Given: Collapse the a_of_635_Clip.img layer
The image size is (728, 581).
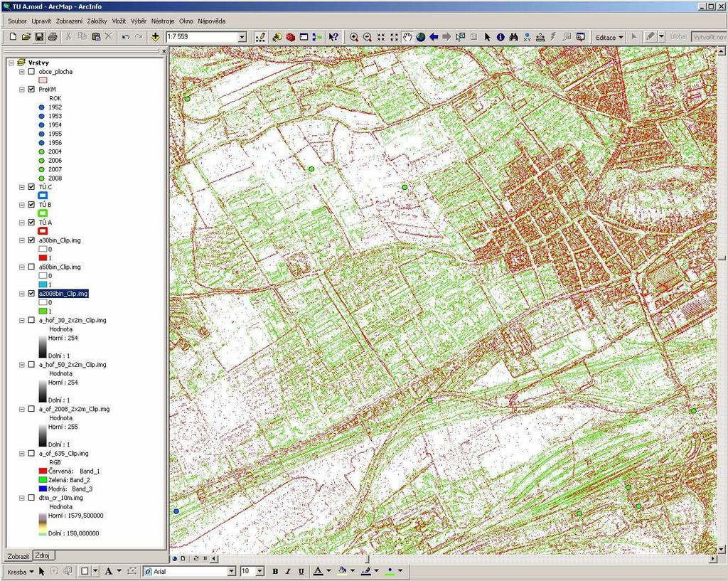Looking at the screenshot, I should pos(22,453).
